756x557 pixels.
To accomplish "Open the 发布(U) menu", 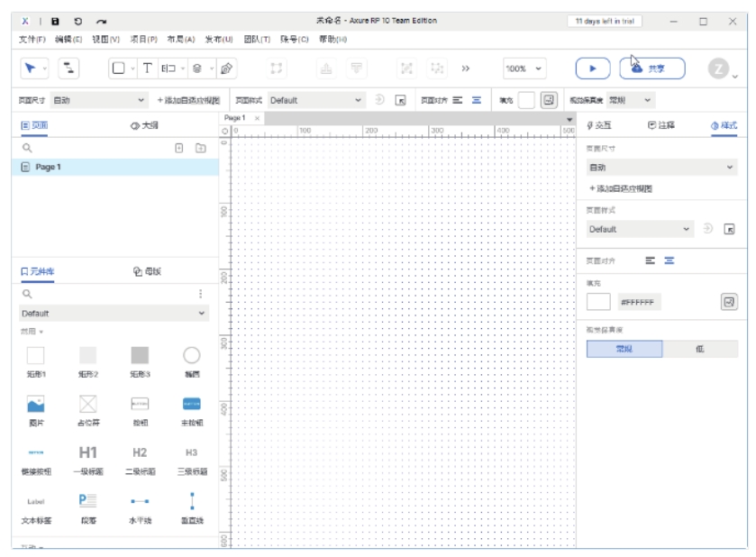I will [219, 40].
